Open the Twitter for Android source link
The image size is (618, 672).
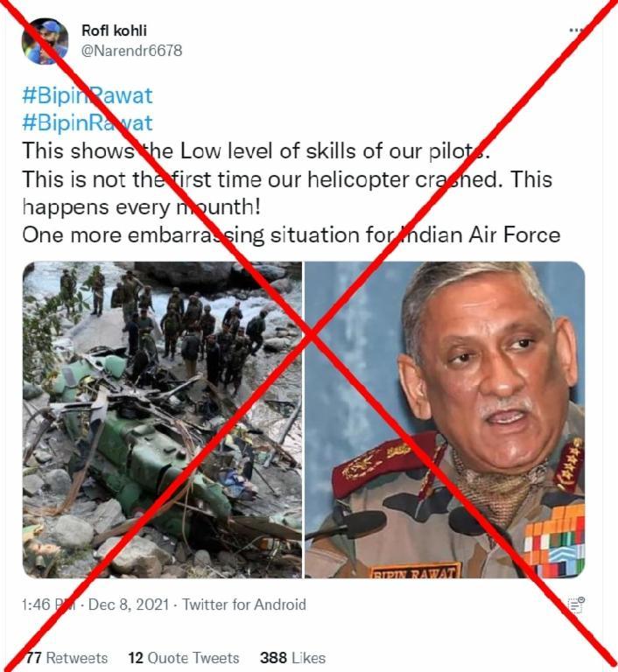tap(244, 605)
